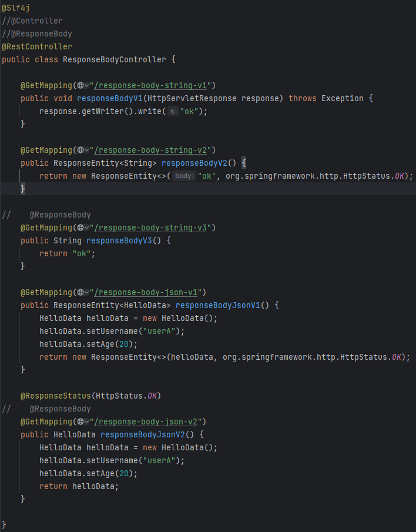Click the Exception type in throws clause
This screenshot has height=532, width=416.
point(343,98)
